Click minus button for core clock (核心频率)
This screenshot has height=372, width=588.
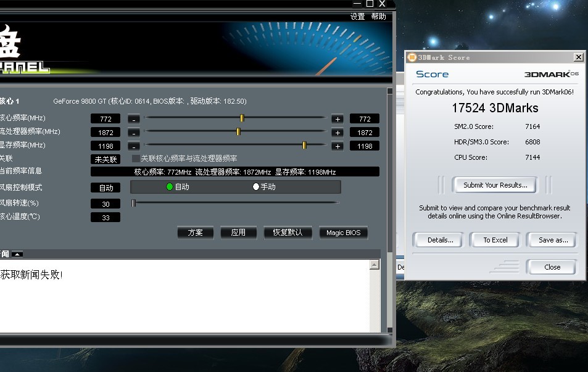pyautogui.click(x=133, y=119)
